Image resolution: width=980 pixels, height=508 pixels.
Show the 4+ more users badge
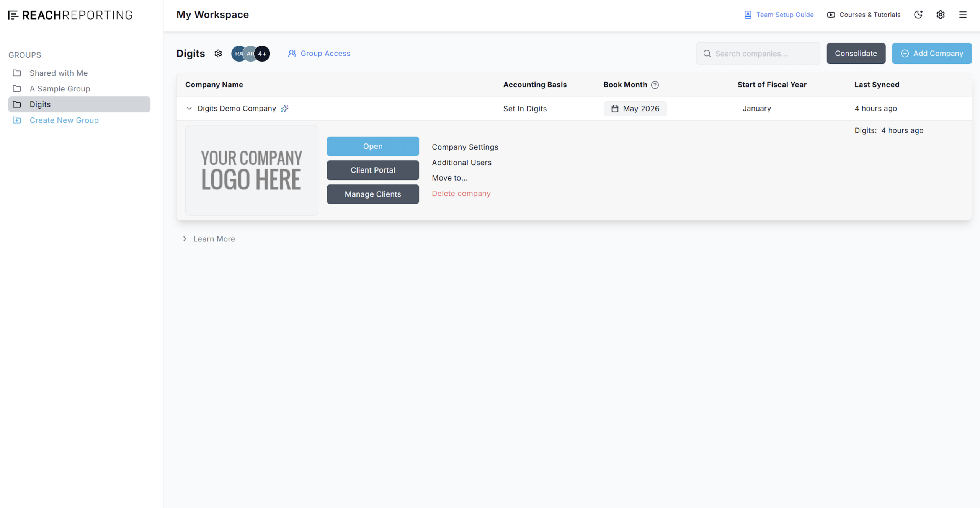coord(262,54)
